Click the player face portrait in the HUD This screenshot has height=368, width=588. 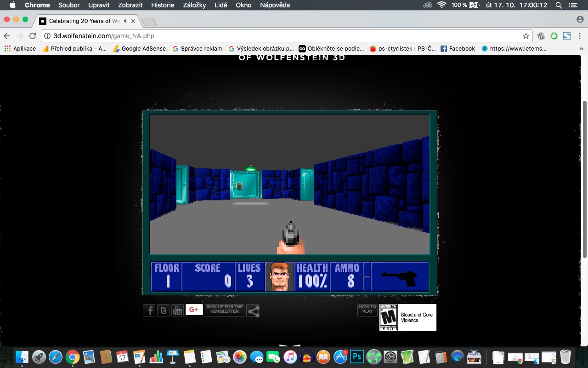click(x=279, y=277)
